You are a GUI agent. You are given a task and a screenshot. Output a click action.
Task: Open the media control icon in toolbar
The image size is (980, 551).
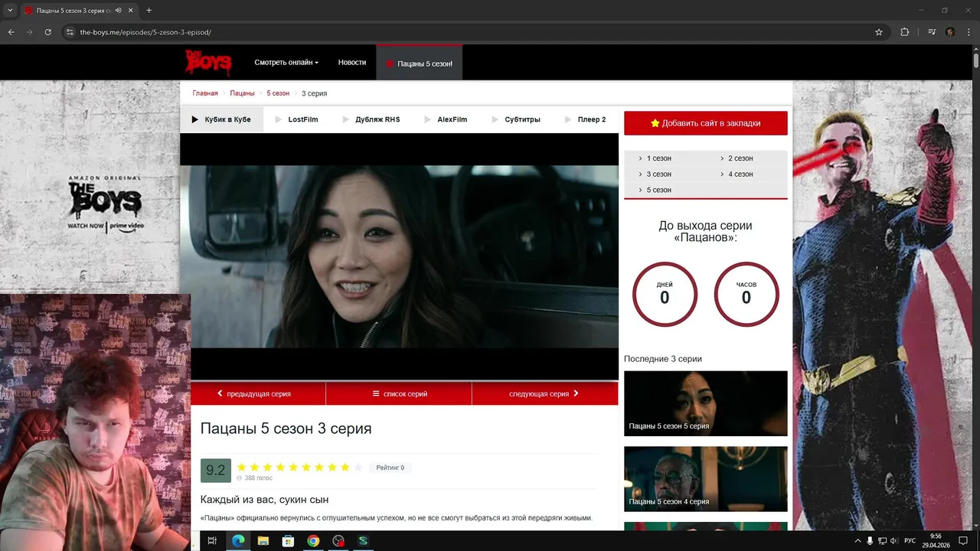932,32
